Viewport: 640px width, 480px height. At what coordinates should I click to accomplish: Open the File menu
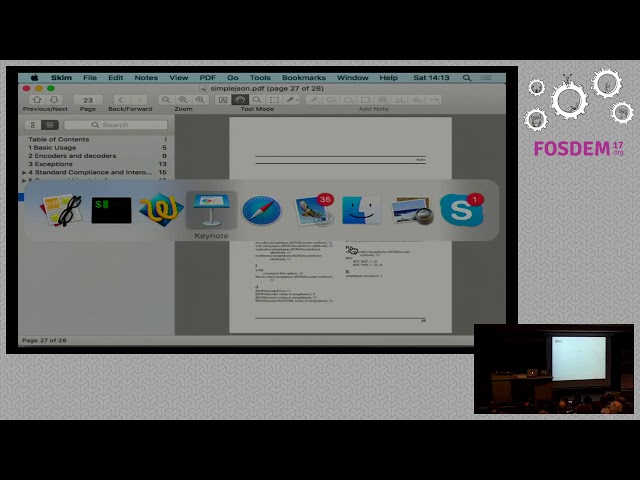[x=90, y=78]
